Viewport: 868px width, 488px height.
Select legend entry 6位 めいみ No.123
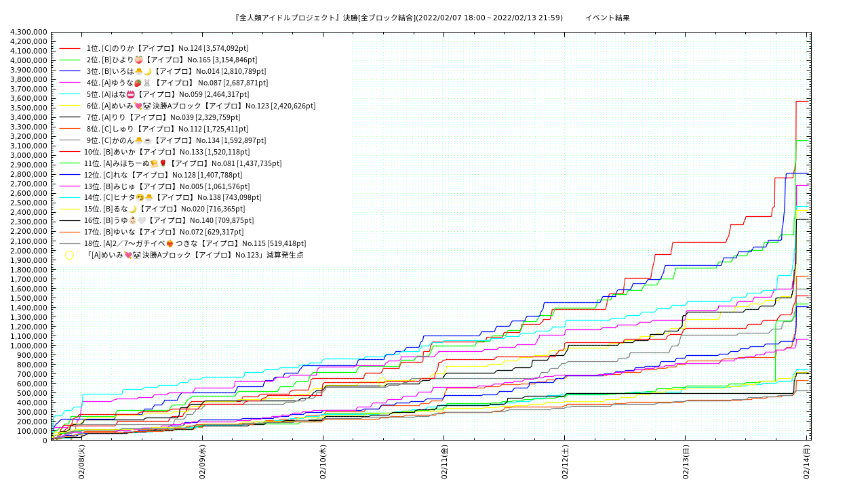[201, 106]
